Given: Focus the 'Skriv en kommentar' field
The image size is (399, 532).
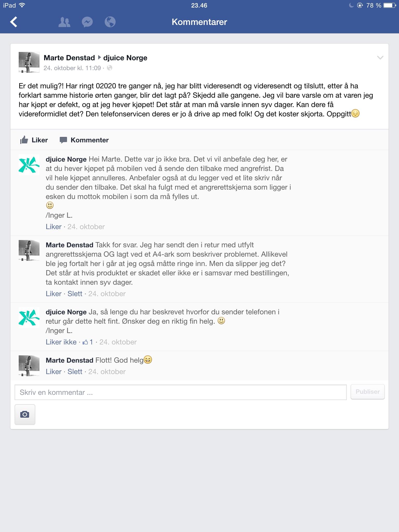Looking at the screenshot, I should (x=181, y=392).
